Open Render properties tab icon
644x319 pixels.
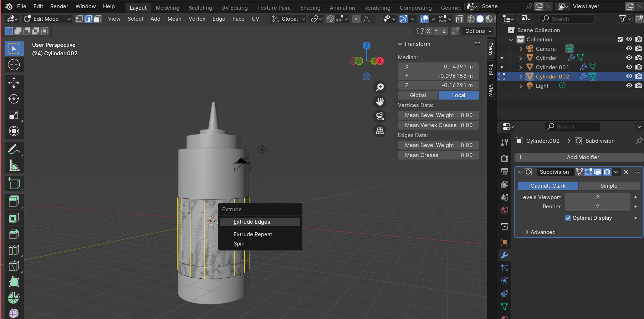[x=505, y=158]
